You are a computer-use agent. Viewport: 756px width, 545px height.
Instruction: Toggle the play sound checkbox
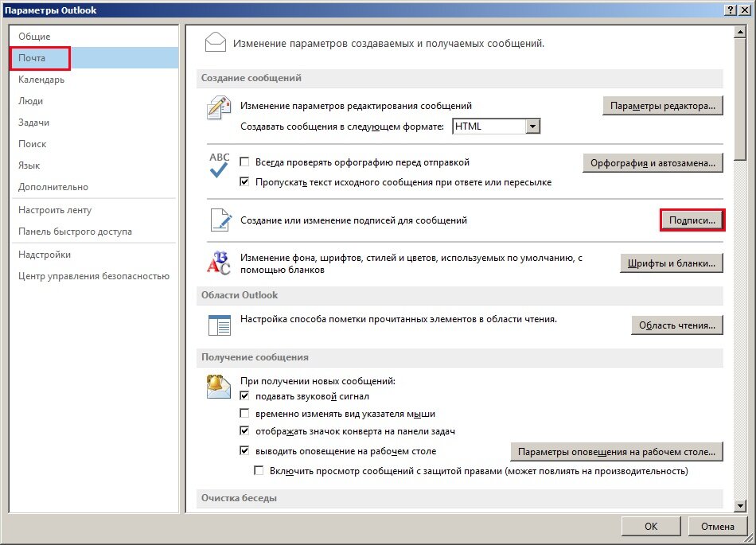pos(244,395)
